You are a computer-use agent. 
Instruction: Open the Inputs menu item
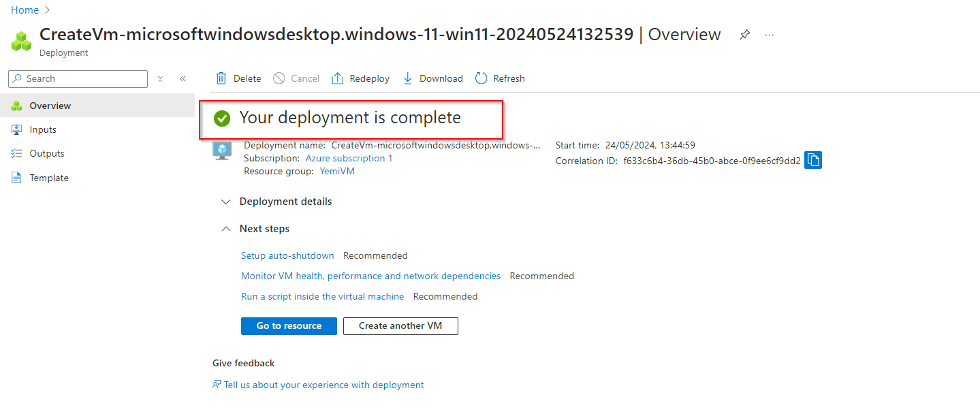42,129
